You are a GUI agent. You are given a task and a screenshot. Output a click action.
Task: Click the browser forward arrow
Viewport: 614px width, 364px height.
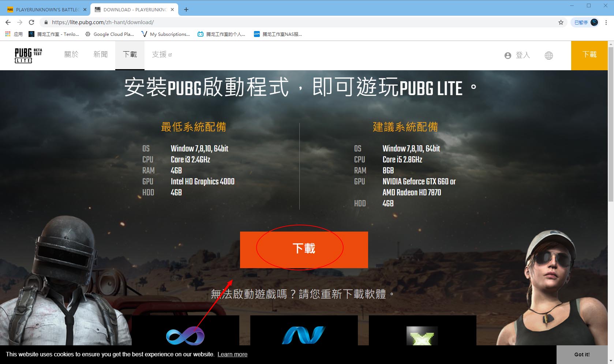click(20, 22)
